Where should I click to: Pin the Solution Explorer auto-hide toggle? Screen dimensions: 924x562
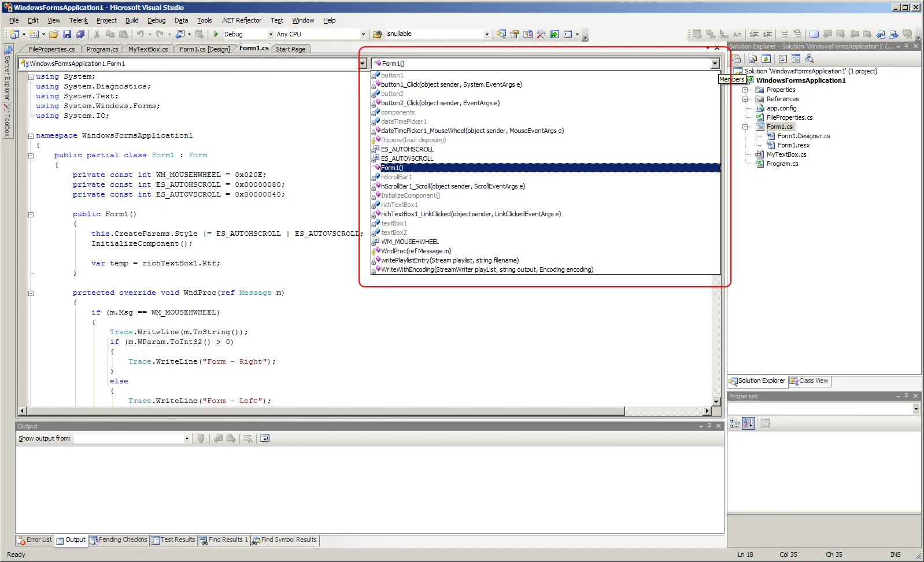point(906,46)
